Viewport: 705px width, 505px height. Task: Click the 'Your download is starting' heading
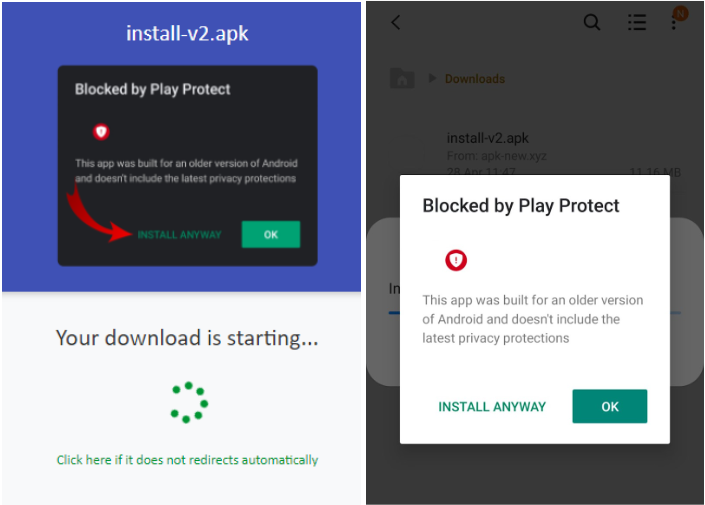(x=187, y=338)
